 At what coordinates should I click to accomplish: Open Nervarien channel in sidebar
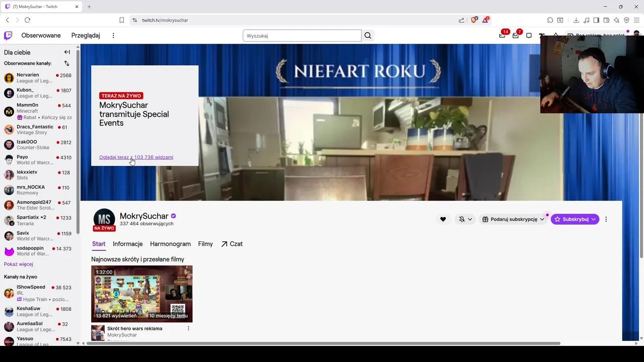pos(38,78)
